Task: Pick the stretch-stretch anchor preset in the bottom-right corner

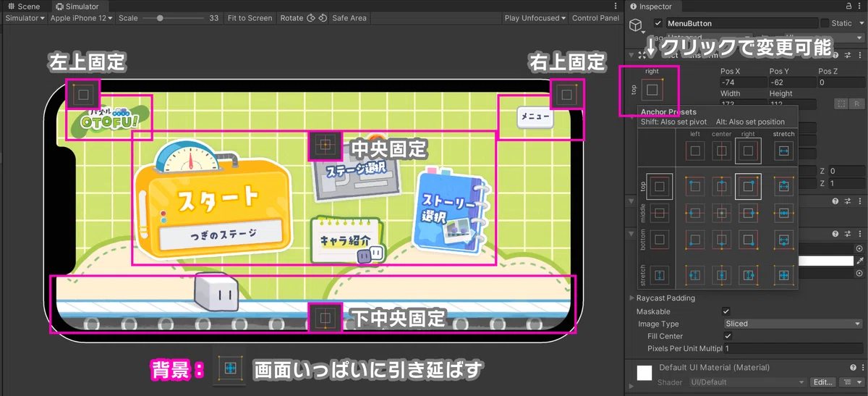Action: [x=783, y=275]
